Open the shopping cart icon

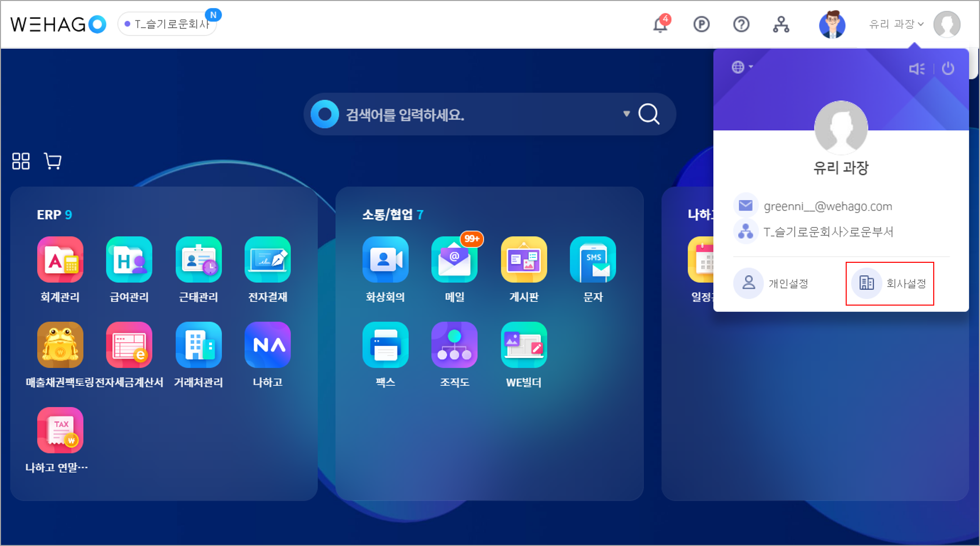click(53, 161)
